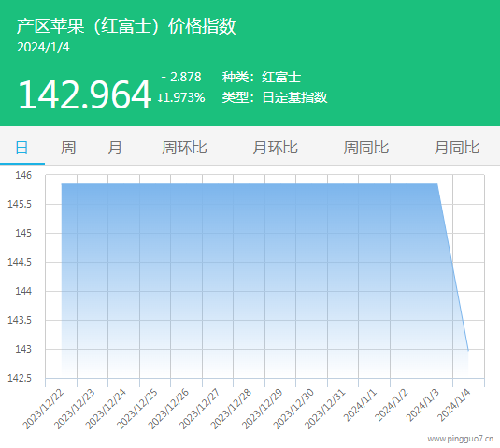Click the 146 y-axis label
Image resolution: width=500 pixels, height=448 pixels.
(x=23, y=175)
